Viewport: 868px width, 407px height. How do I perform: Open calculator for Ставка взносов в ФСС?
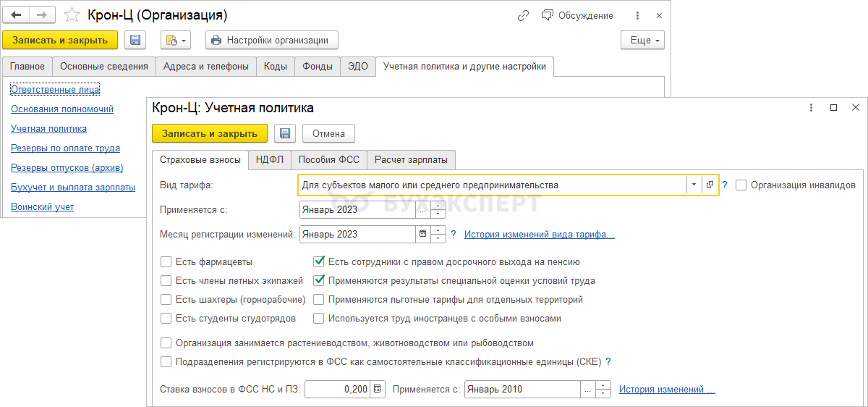pos(377,389)
